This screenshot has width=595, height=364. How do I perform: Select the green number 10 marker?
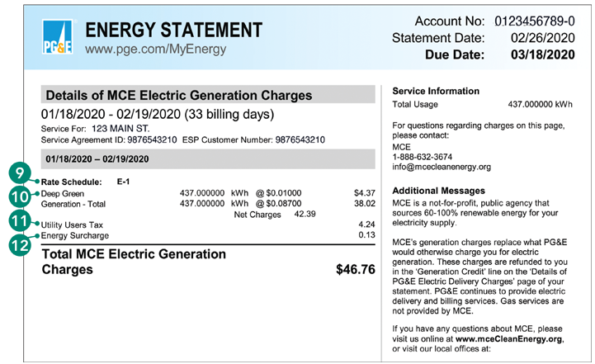[20, 196]
